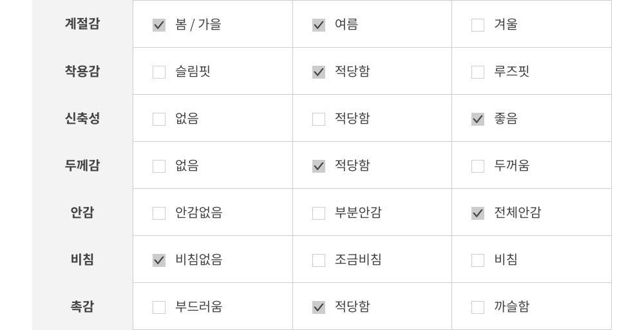
Task: Uncheck the 좋음 elasticity checkbox
Action: click(478, 119)
